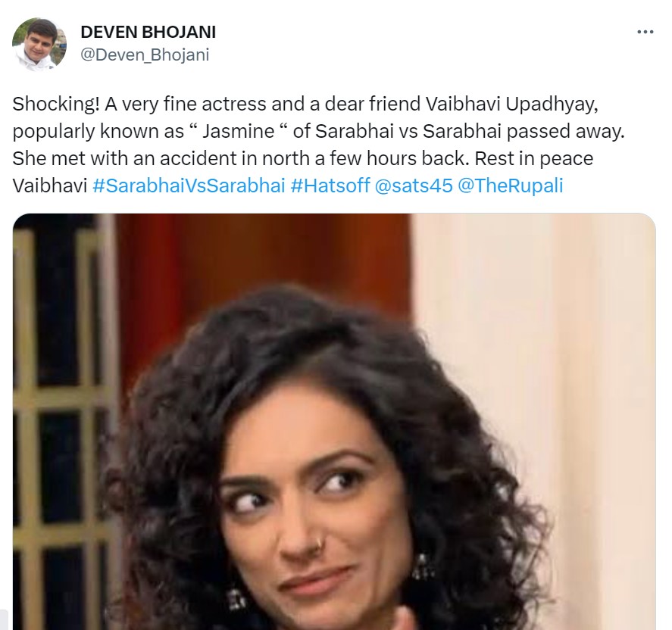Open the attached photo of the actress

point(334,422)
